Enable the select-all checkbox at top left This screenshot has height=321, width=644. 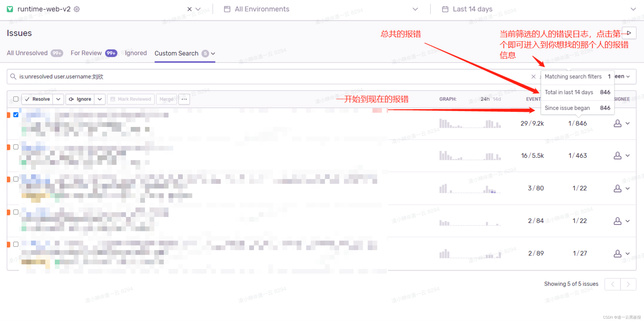click(x=15, y=99)
